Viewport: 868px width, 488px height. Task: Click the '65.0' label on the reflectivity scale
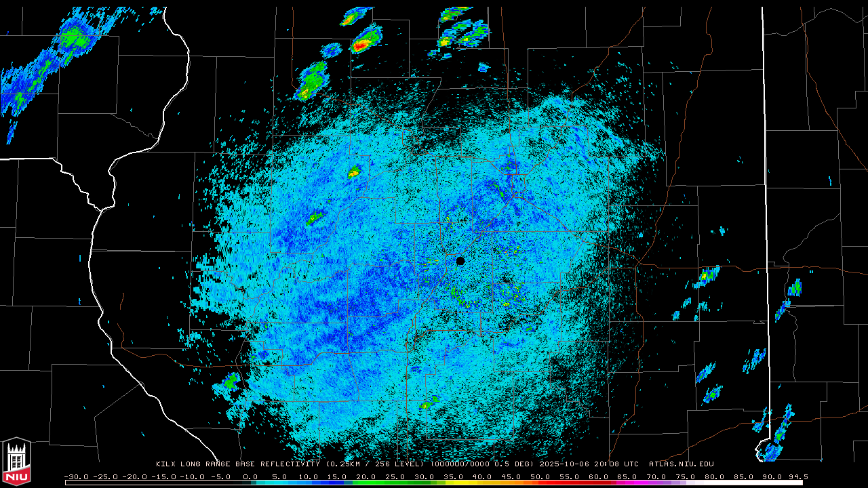(x=628, y=476)
